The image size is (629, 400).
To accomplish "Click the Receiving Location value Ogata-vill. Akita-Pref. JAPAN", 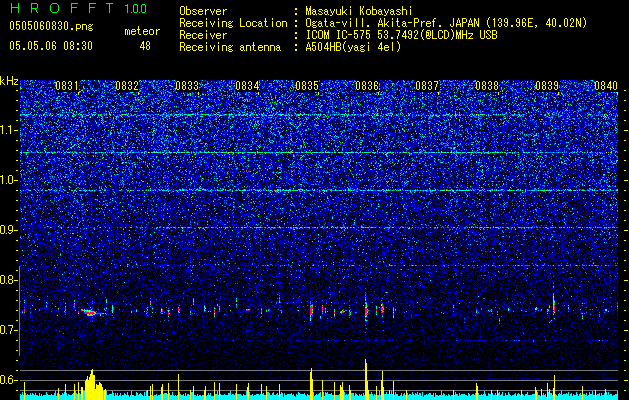I will pos(446,23).
